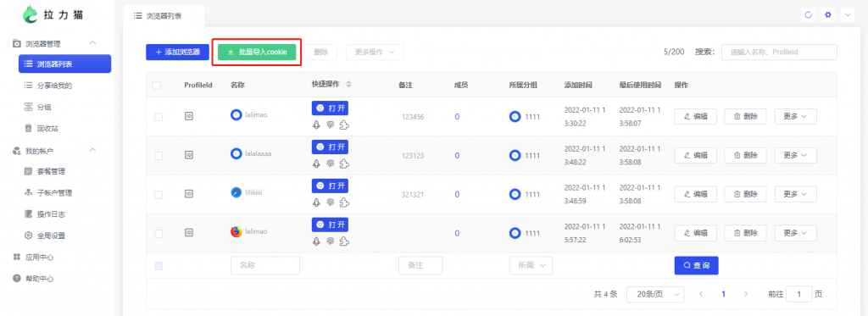Click the 名称 filter input field
Screen dimensions: 868x316
265,266
